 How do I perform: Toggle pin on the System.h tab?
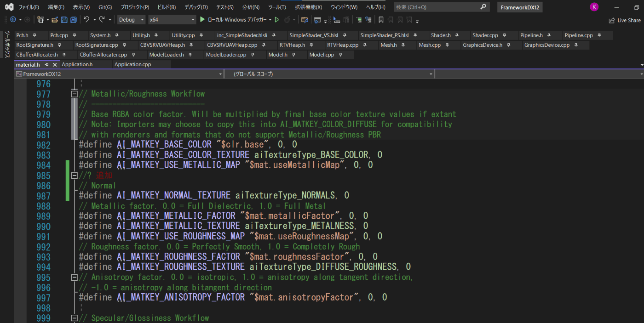coord(116,35)
